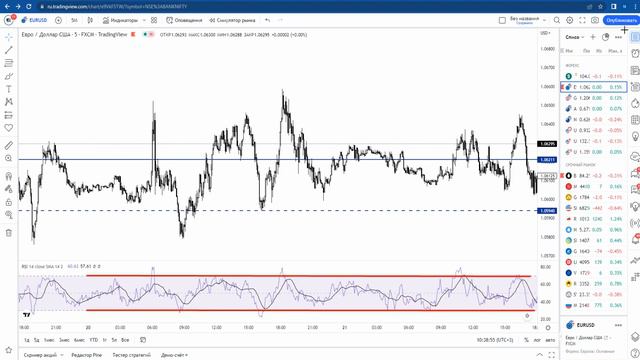The width and height of the screenshot is (640, 360).
Task: Open the favorites star toolbar at bottom left
Action: [x=9, y=350]
